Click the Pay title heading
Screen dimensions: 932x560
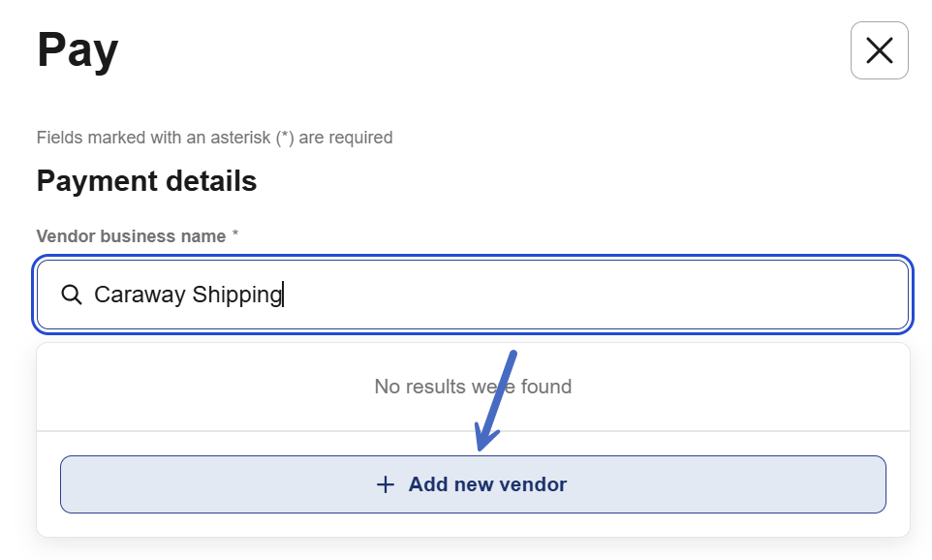(78, 50)
